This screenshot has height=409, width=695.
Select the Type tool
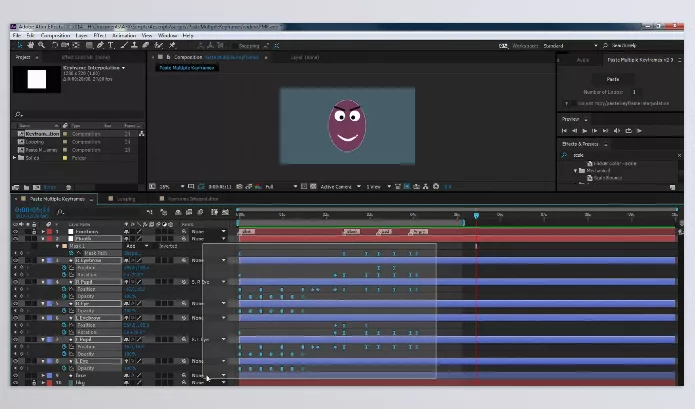pos(111,45)
